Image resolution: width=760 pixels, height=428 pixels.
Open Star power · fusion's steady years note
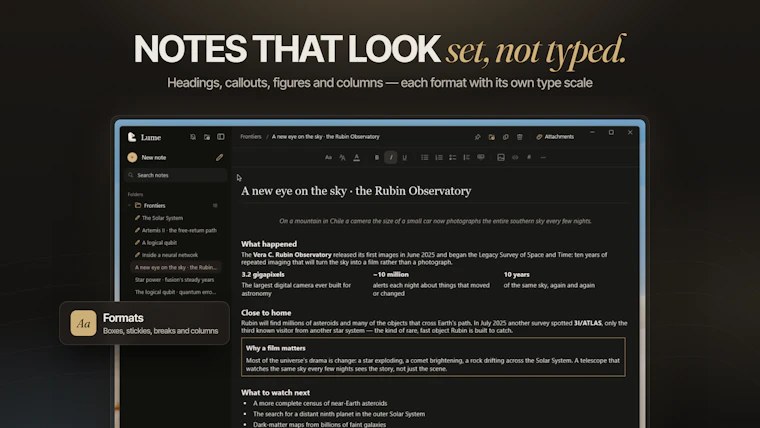point(174,280)
